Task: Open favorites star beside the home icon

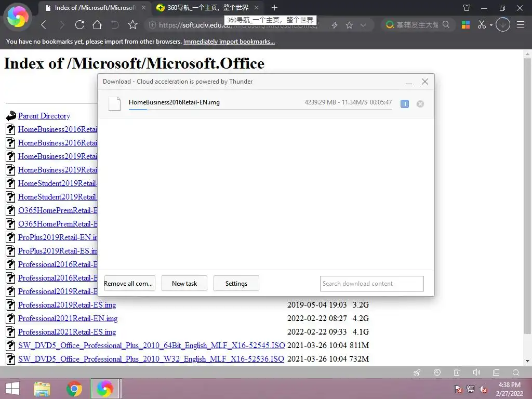Action: point(132,24)
